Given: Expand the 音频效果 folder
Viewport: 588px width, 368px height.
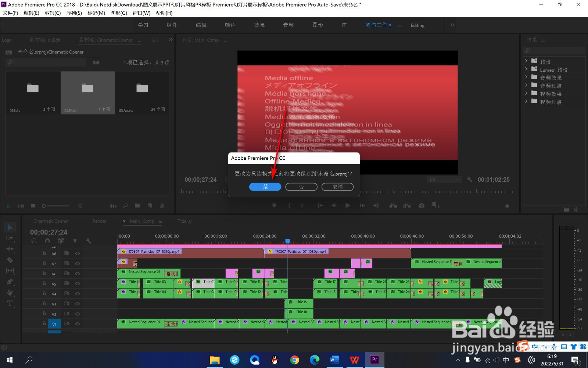Looking at the screenshot, I should pyautogui.click(x=526, y=77).
